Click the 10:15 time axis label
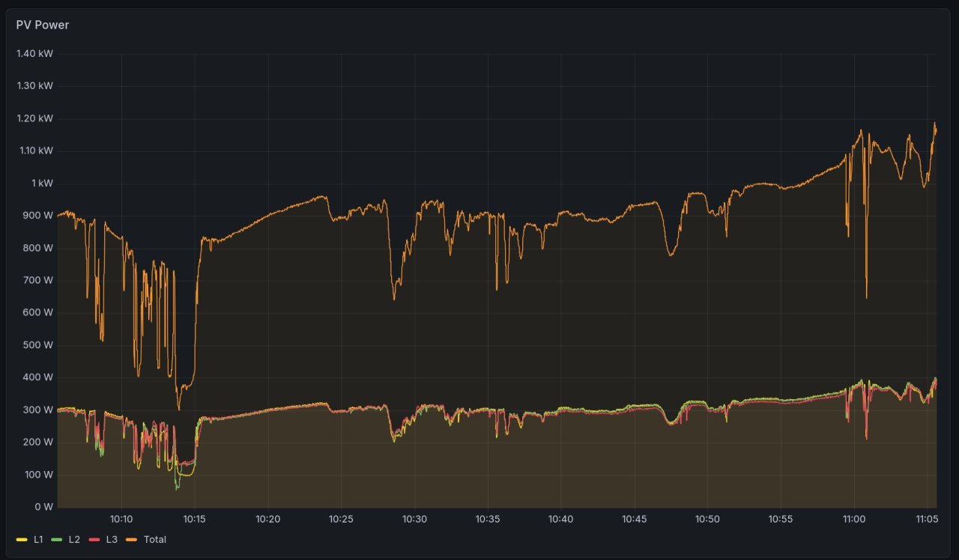 [x=194, y=519]
